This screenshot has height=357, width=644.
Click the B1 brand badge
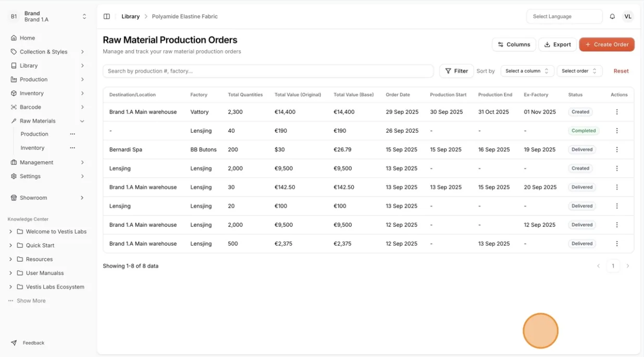point(14,17)
